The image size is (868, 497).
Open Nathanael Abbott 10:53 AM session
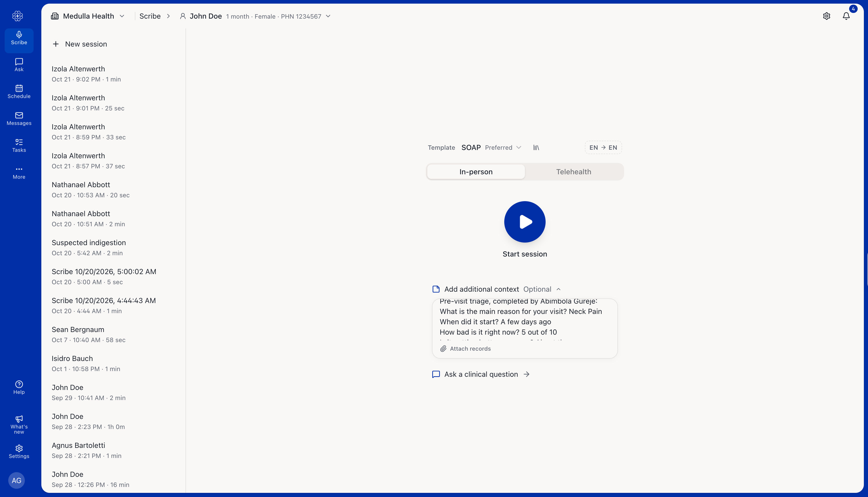(113, 190)
